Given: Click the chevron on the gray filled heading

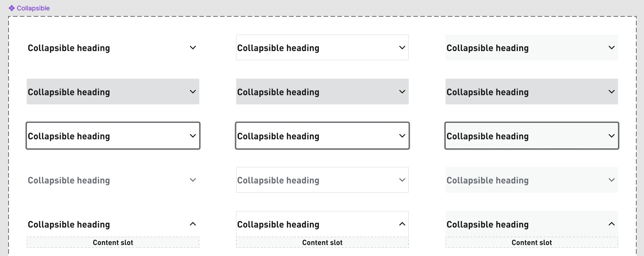Looking at the screenshot, I should 193,92.
